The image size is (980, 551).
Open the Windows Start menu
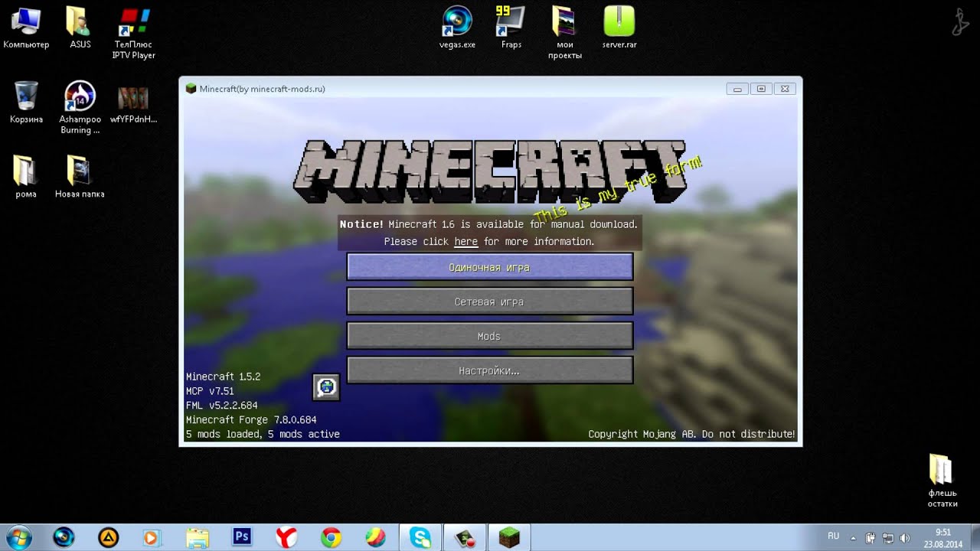coord(19,537)
